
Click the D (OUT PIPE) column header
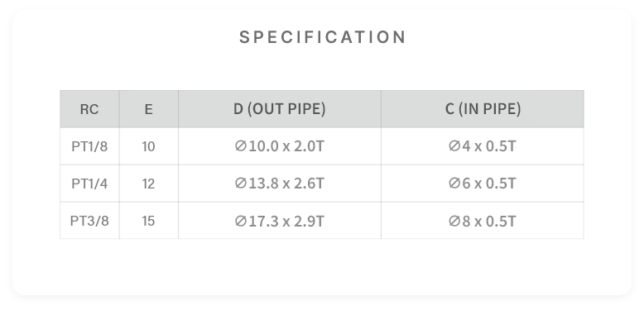280,109
